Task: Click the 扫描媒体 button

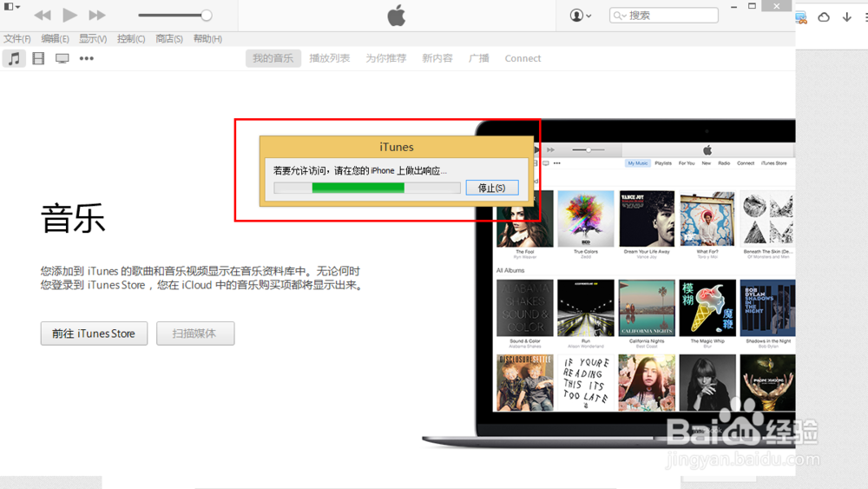Action: (195, 334)
